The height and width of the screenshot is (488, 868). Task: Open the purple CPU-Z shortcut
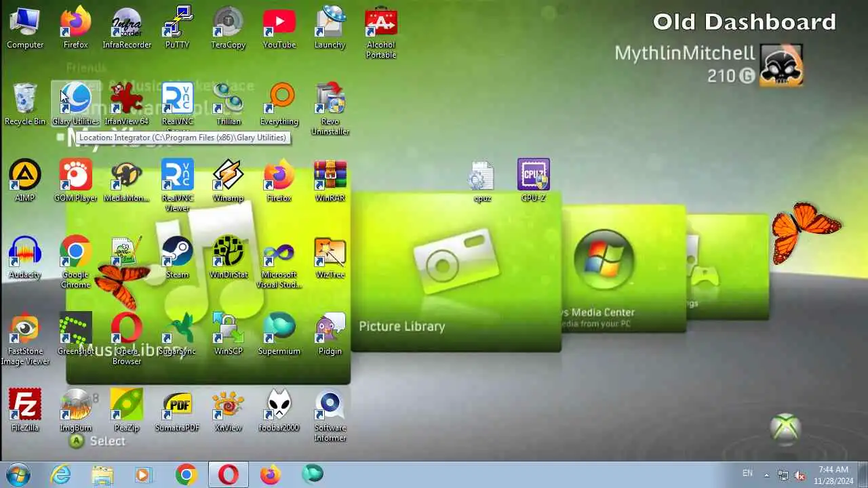[x=534, y=182]
